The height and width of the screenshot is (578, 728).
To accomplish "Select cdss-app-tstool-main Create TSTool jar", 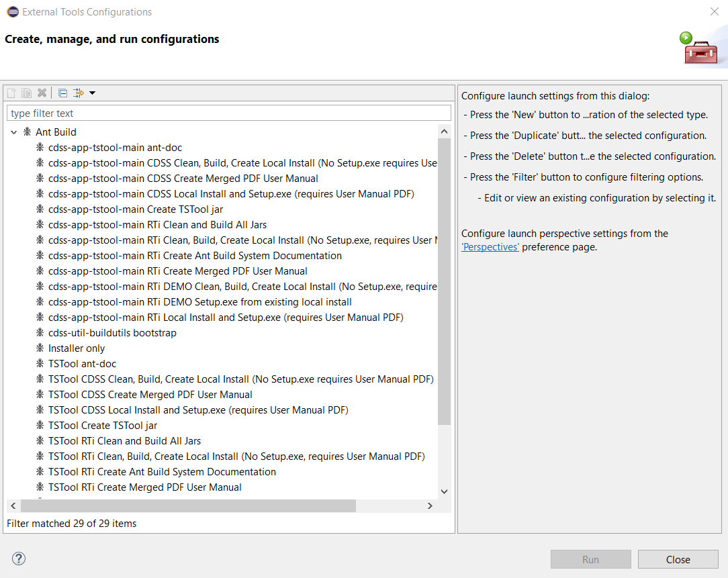I will point(135,209).
